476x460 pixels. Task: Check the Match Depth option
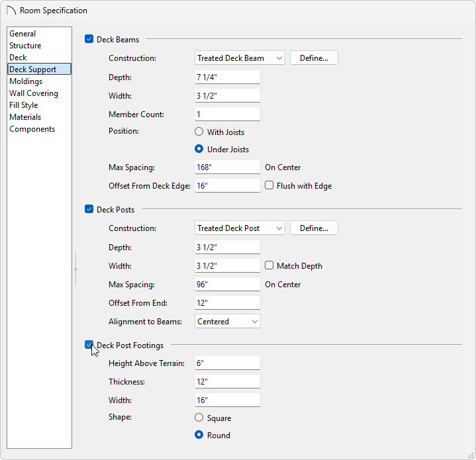click(x=269, y=265)
